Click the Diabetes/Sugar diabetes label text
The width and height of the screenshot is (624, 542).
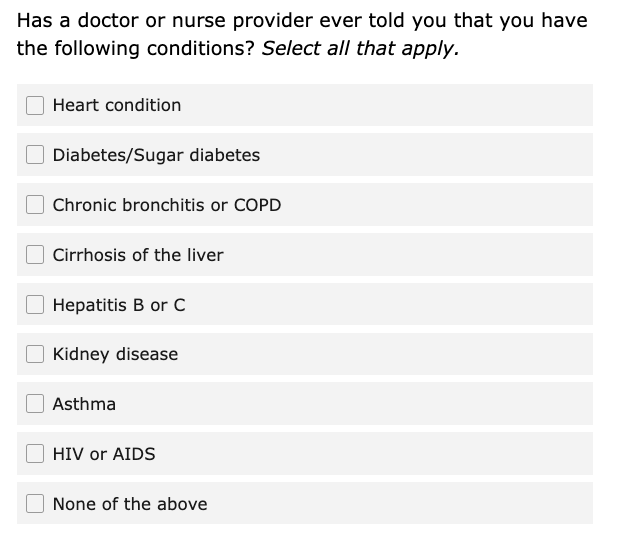156,155
